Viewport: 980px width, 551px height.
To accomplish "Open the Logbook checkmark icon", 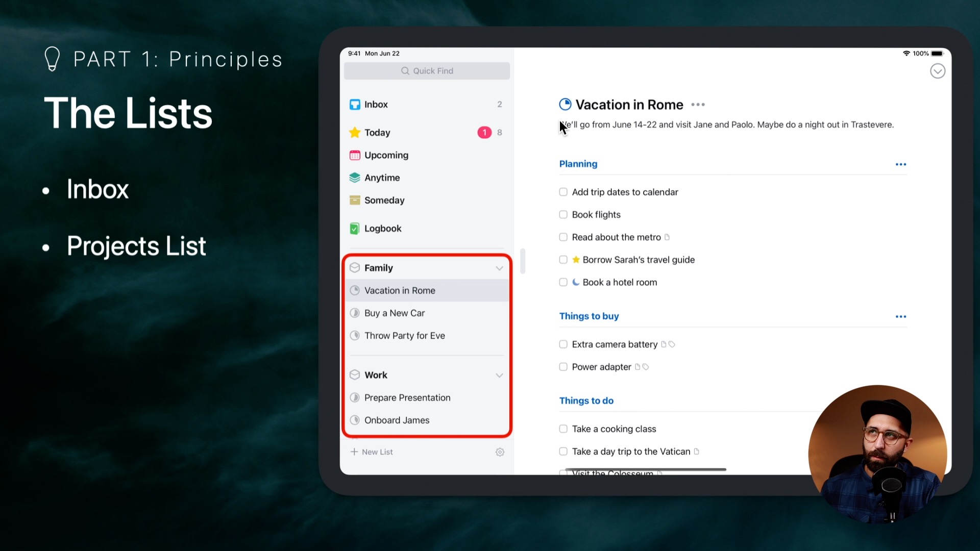I will [354, 229].
